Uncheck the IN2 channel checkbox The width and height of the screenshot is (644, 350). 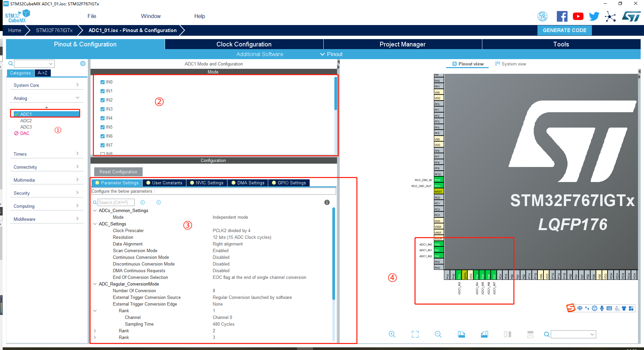(103, 100)
